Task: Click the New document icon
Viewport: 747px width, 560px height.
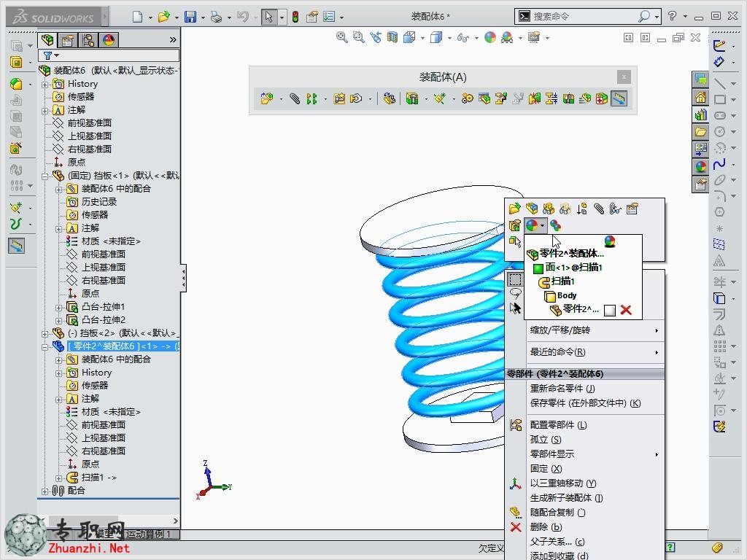Action: click(138, 17)
